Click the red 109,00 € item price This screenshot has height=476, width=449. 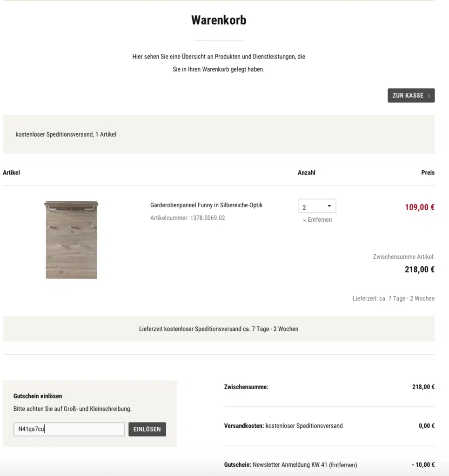(419, 207)
